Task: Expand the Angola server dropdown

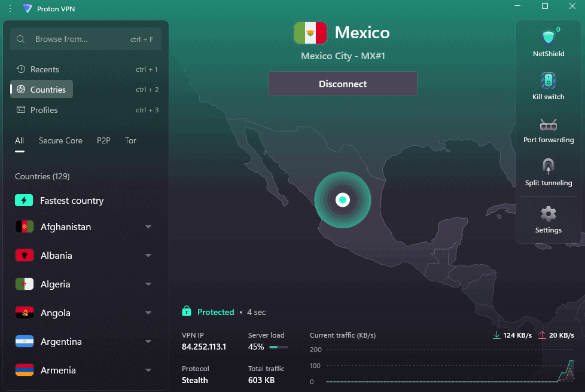Action: point(148,313)
